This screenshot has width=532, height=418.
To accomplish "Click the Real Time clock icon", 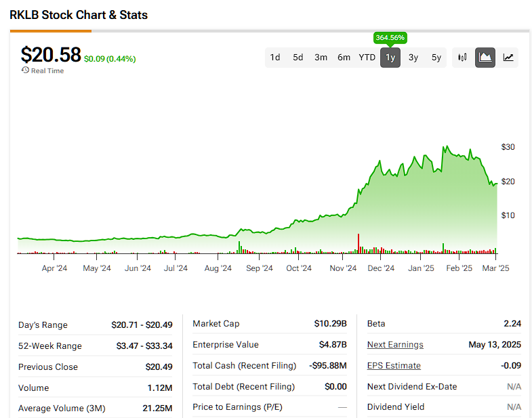I will point(25,70).
